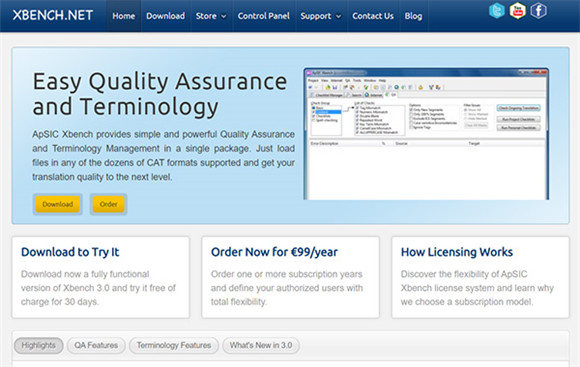Image resolution: width=580 pixels, height=367 pixels.
Task: Open the Download menu item
Action: [x=165, y=16]
